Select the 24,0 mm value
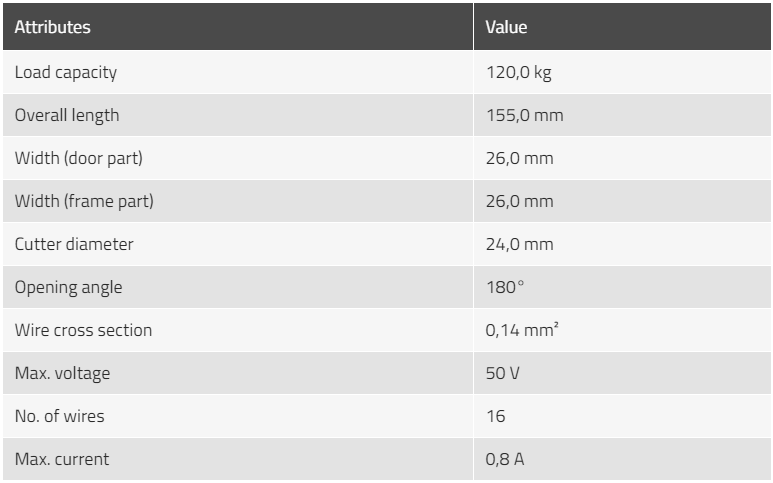 [x=520, y=244]
